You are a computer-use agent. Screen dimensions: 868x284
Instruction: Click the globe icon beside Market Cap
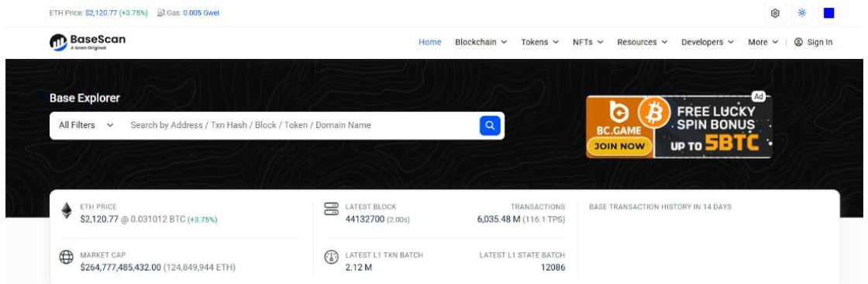click(x=67, y=258)
